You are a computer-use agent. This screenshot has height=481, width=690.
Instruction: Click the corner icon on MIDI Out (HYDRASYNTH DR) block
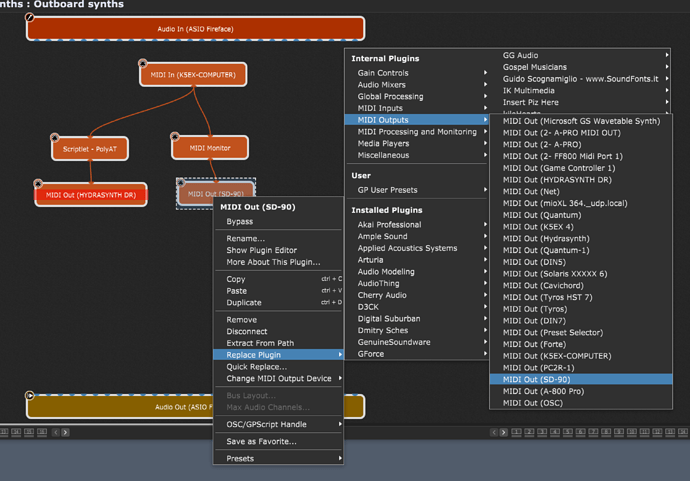(38, 183)
